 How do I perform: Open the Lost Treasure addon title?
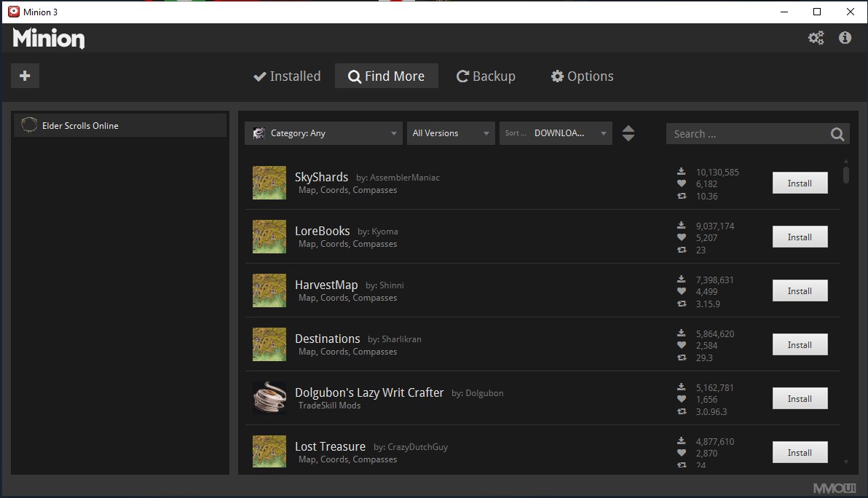(x=330, y=446)
